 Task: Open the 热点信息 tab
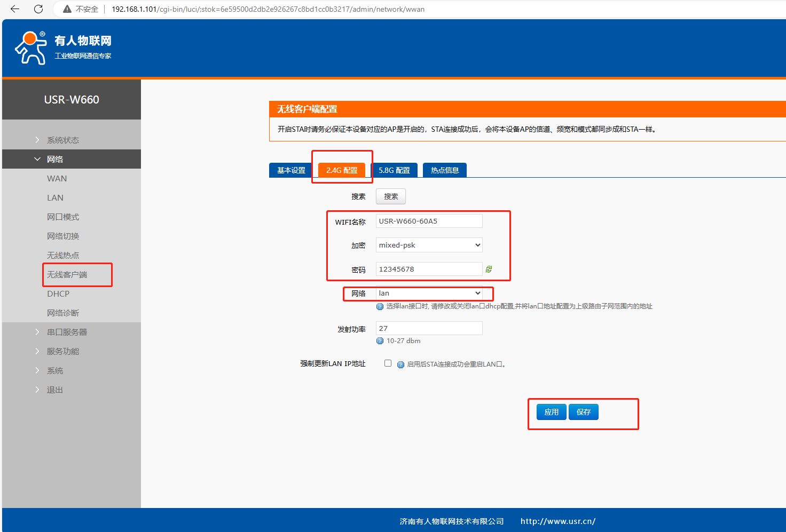click(444, 170)
